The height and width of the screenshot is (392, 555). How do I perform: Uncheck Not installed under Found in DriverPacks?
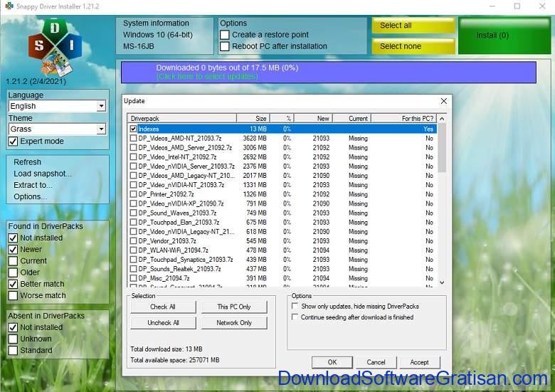13,238
